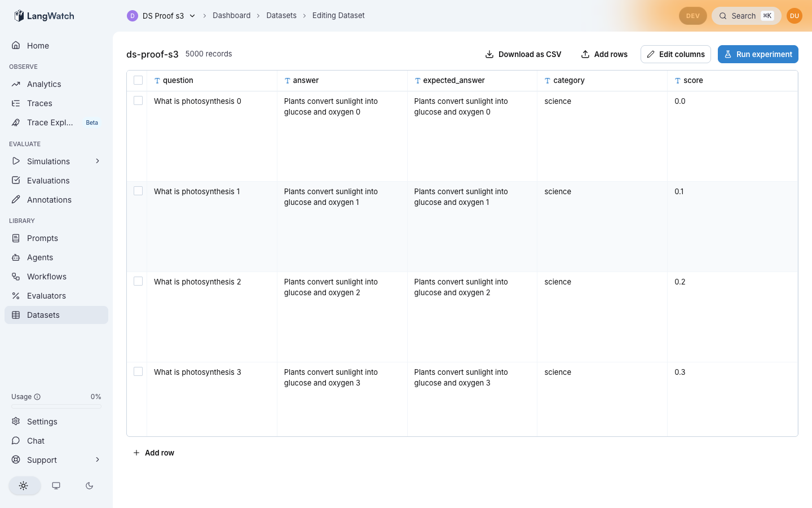The height and width of the screenshot is (508, 812).
Task: Click the 'glucose and oxygen 1' answer cell
Action: coord(342,227)
